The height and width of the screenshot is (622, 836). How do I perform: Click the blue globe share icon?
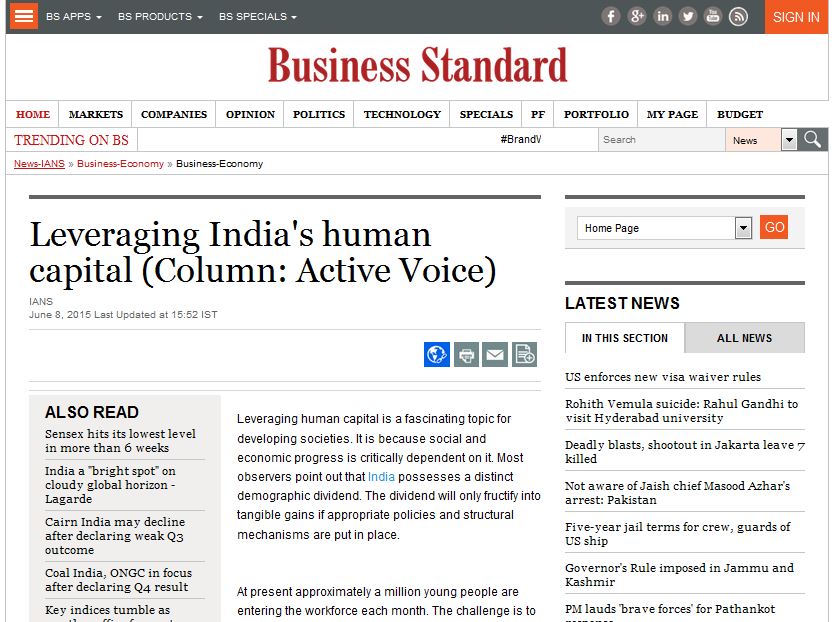coord(437,354)
